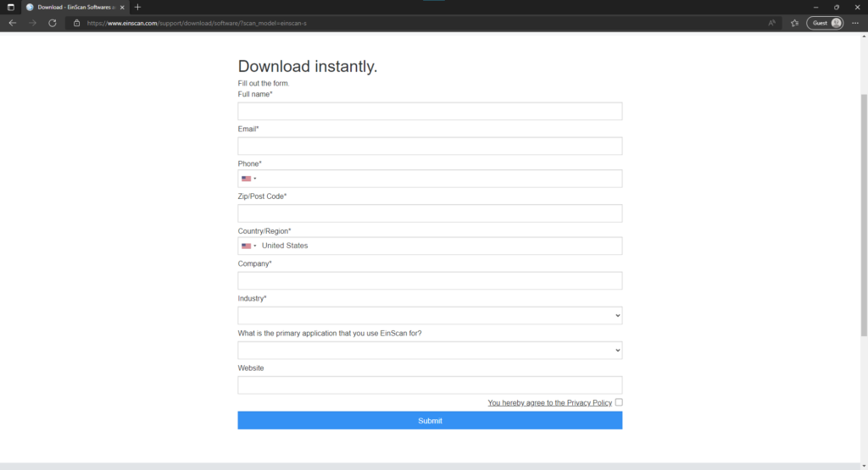The image size is (868, 470).
Task: Activate Read aloud in the address bar
Action: (x=771, y=23)
